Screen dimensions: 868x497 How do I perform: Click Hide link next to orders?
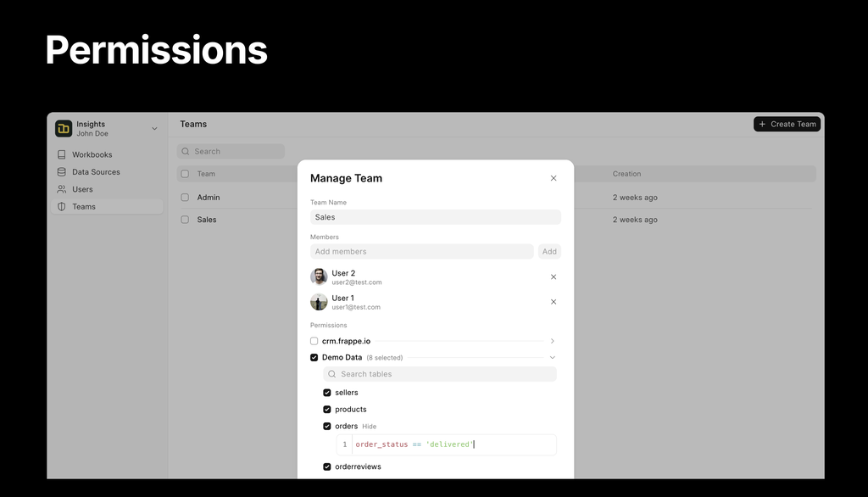coord(369,427)
